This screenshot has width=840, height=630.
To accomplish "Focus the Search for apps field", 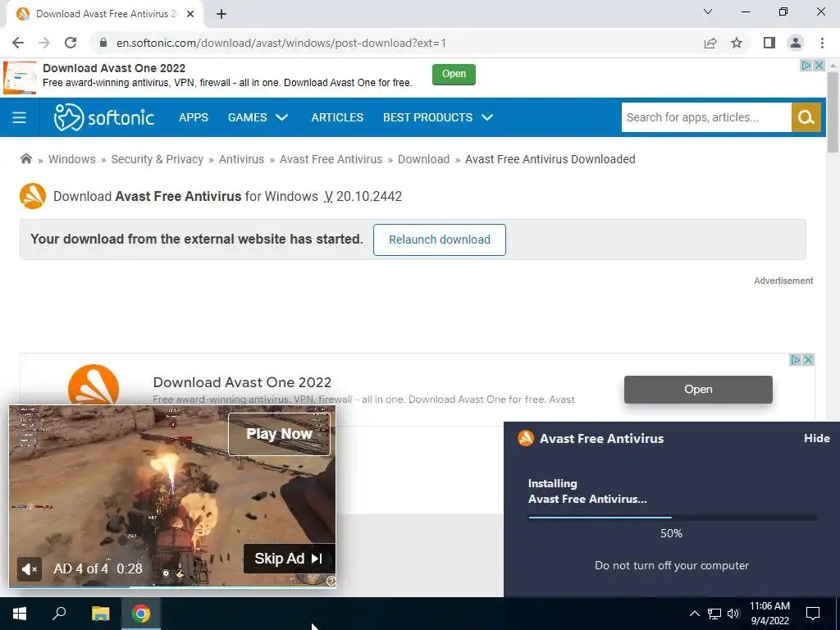I will pyautogui.click(x=706, y=117).
